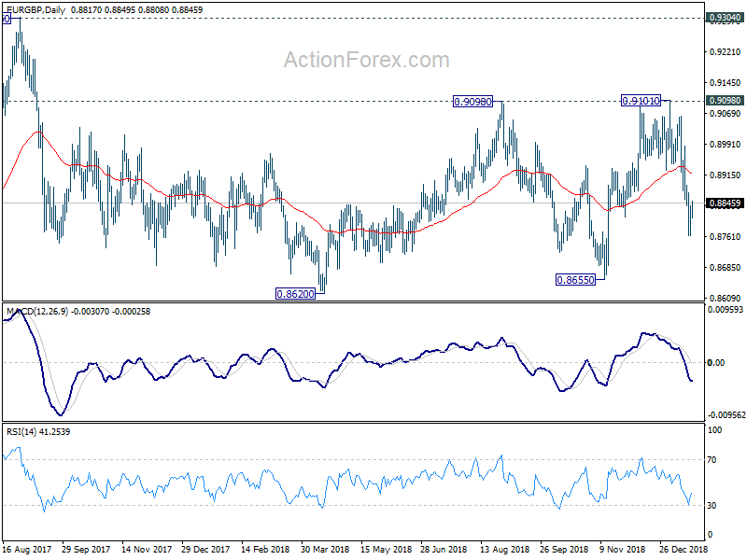
Task: Click the 26 Dec 2018 date label
Action: [684, 549]
